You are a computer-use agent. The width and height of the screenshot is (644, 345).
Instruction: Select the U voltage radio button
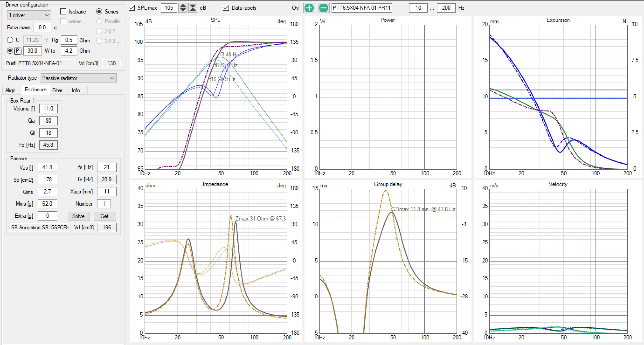(10, 40)
